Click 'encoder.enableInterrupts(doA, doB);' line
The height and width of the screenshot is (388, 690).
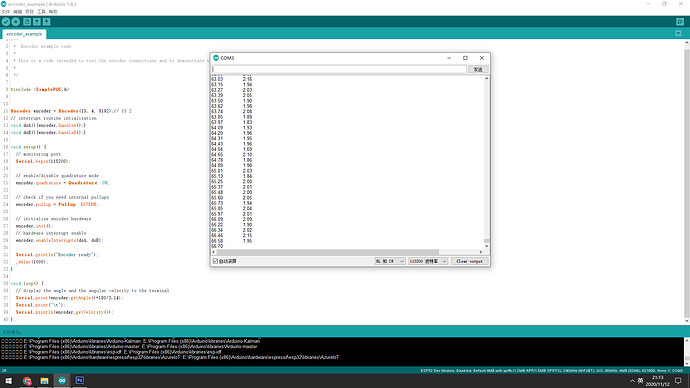[59, 240]
